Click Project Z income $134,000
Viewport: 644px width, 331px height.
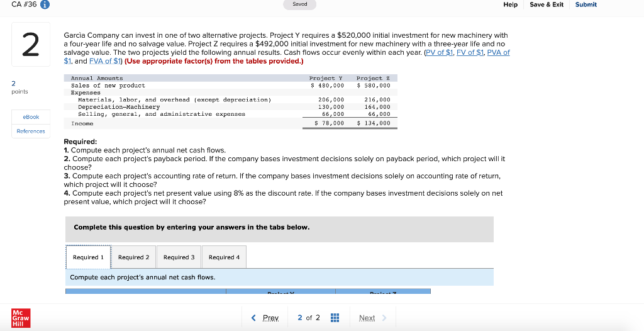point(374,123)
